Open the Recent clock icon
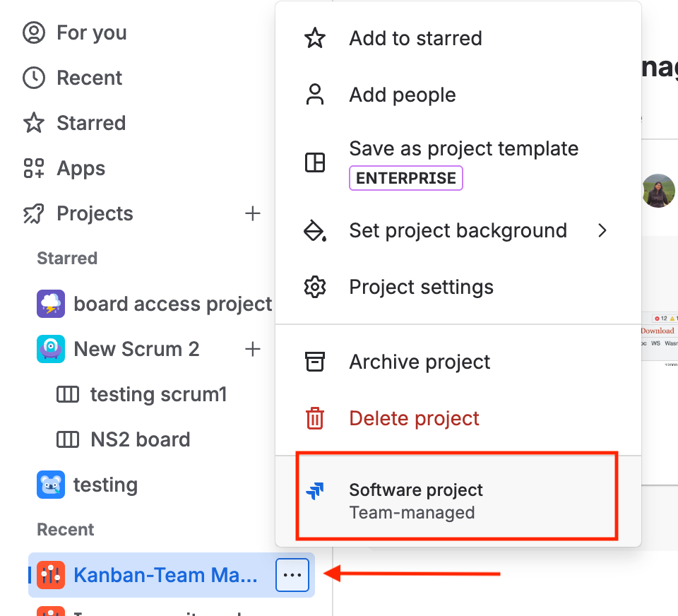This screenshot has width=678, height=616. tap(34, 78)
